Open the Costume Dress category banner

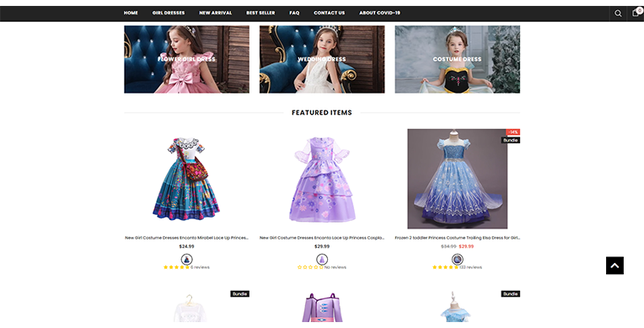457,59
